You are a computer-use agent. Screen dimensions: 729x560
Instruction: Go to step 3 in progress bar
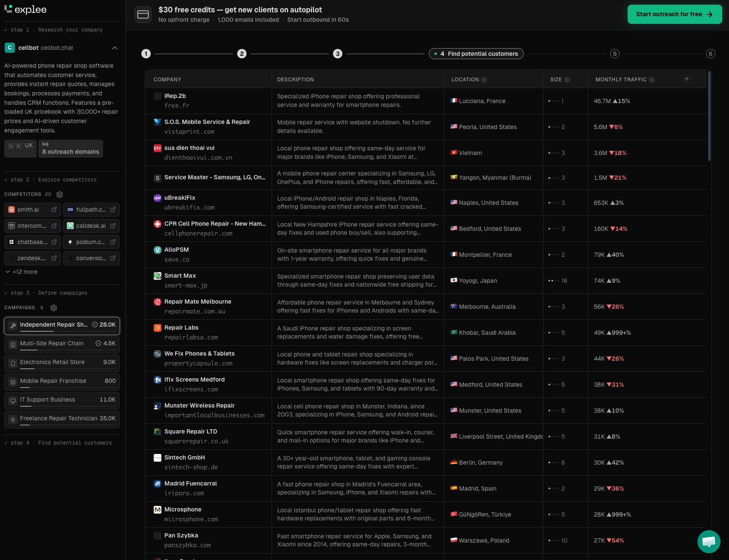click(x=338, y=54)
